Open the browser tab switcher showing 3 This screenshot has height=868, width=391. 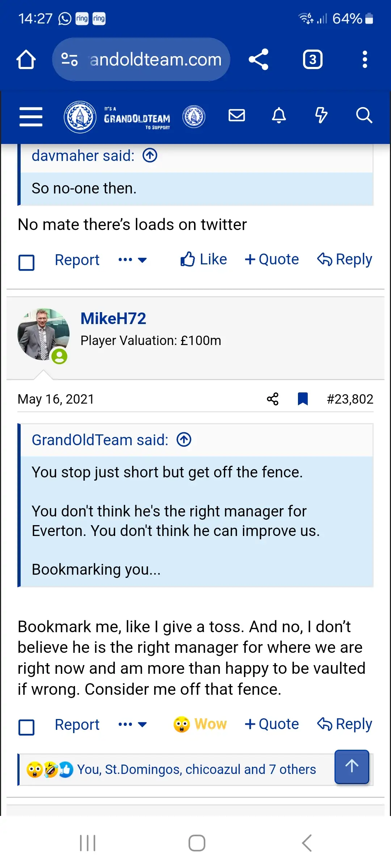coord(313,59)
